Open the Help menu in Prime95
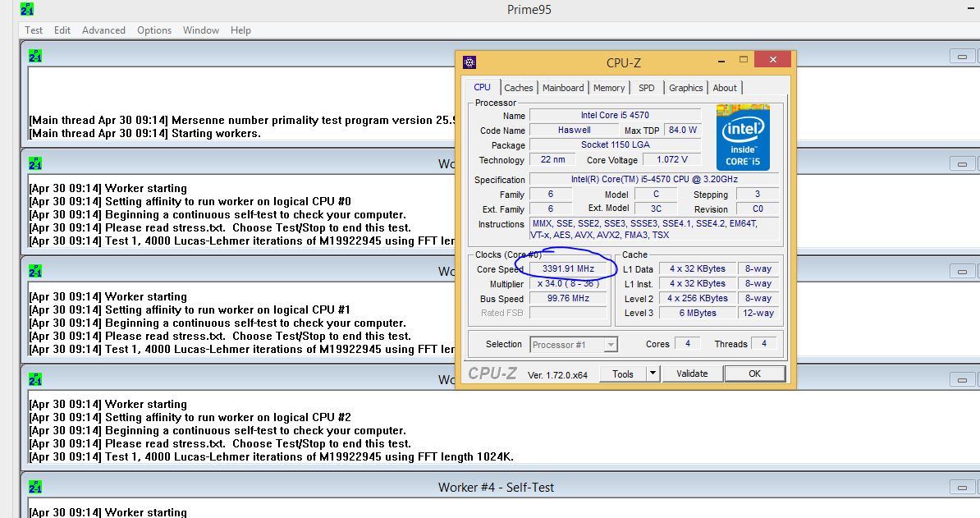Image resolution: width=980 pixels, height=518 pixels. 240,30
